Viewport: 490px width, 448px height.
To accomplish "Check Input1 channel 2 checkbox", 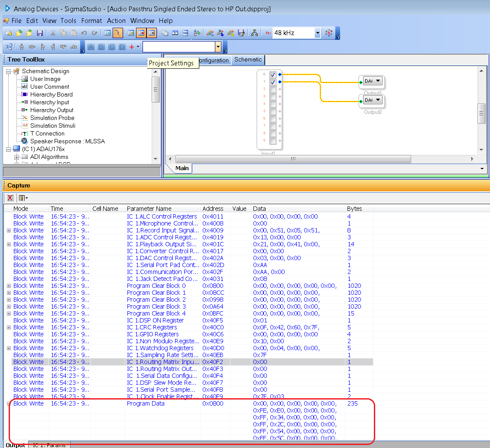I will [273, 90].
